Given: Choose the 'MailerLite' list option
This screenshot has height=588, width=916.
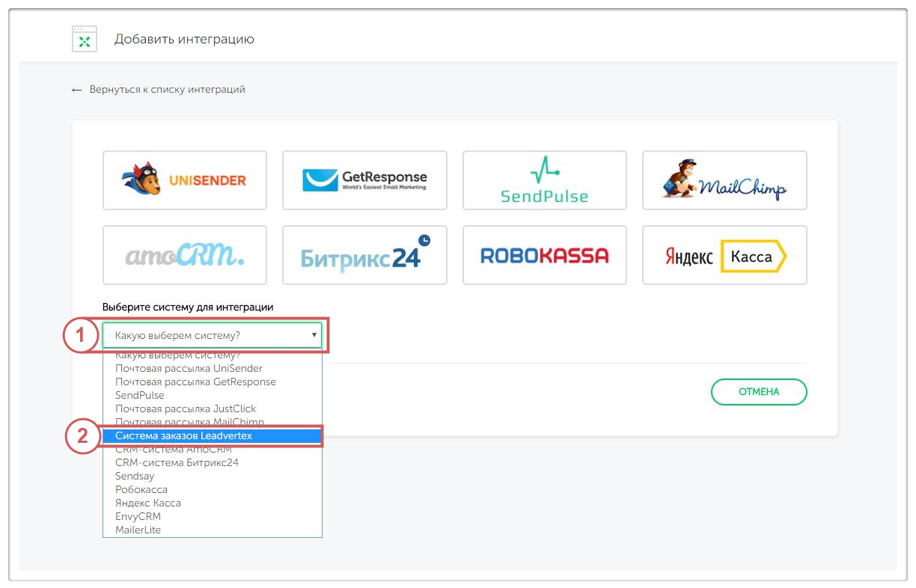Looking at the screenshot, I should tap(138, 530).
